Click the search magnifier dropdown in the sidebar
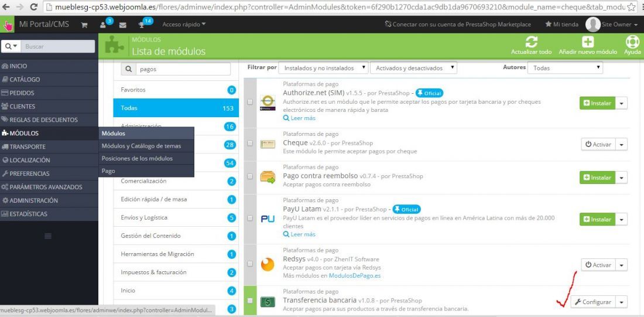Screen dimensions: 644x317 coord(11,46)
